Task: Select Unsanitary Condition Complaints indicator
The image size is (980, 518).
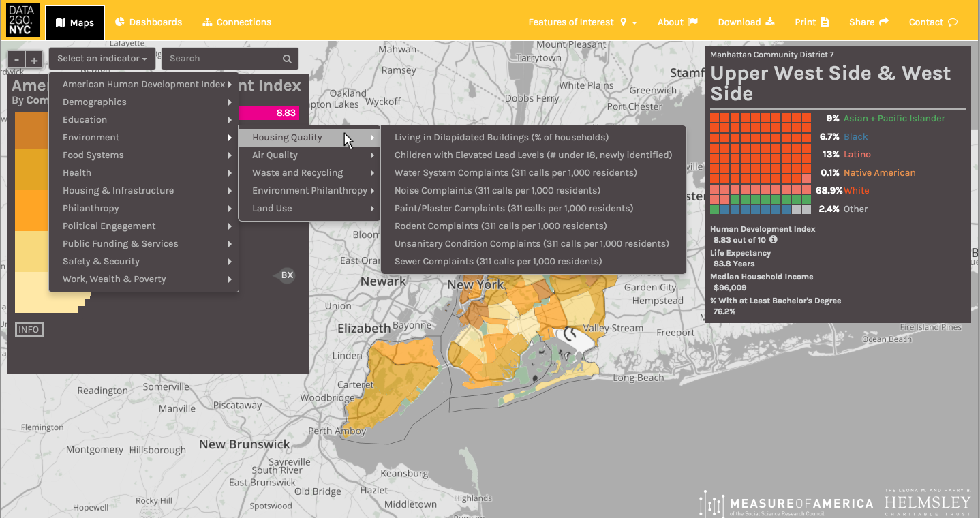Action: pyautogui.click(x=533, y=244)
